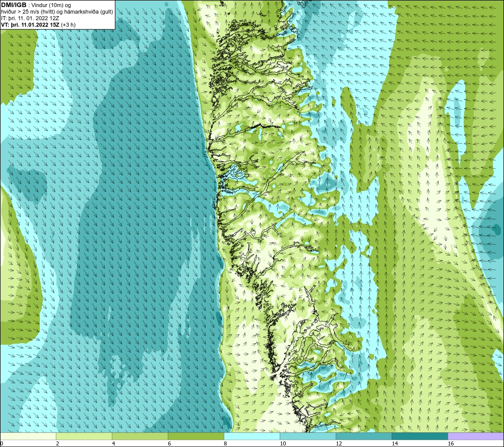
Task: Click the "hviður > 25 m/s" description line
Action: [x=57, y=12]
